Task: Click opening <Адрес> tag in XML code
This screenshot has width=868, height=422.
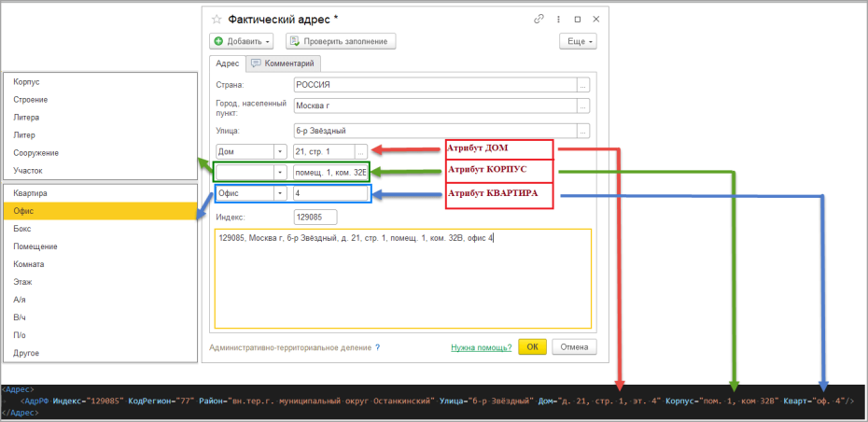Action: click(x=19, y=389)
